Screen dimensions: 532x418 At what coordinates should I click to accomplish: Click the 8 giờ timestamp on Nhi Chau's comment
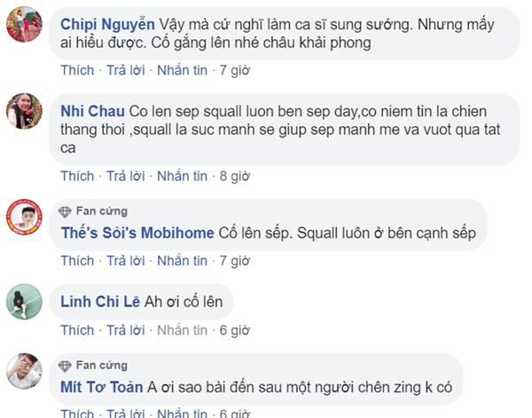[235, 176]
